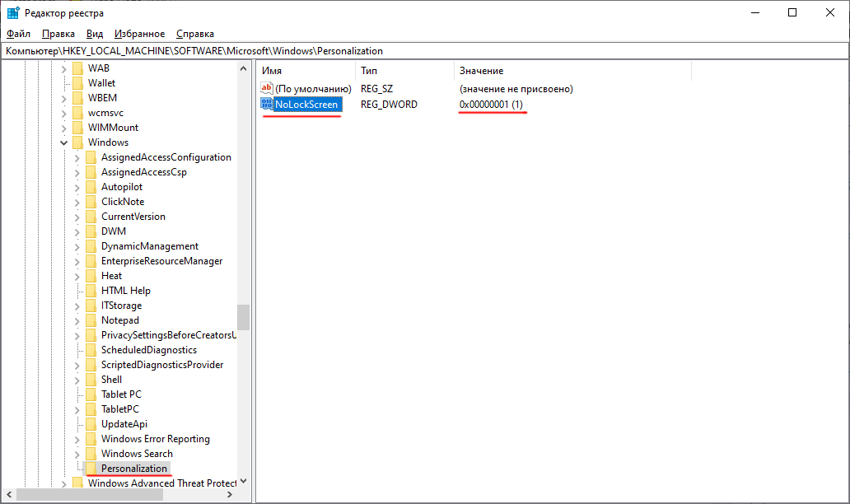Screen dimensions: 850x504
Task: Select the (По умолчанию) value name
Action: click(x=313, y=89)
